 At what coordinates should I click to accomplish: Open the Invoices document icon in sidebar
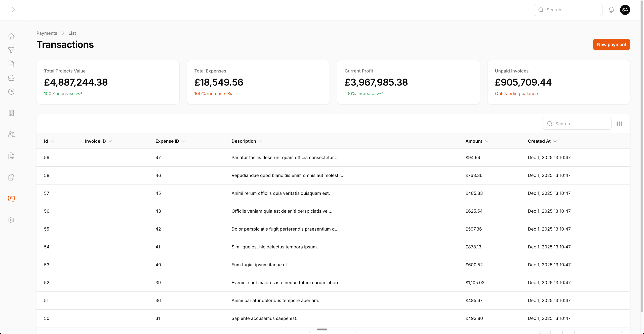pyautogui.click(x=11, y=64)
